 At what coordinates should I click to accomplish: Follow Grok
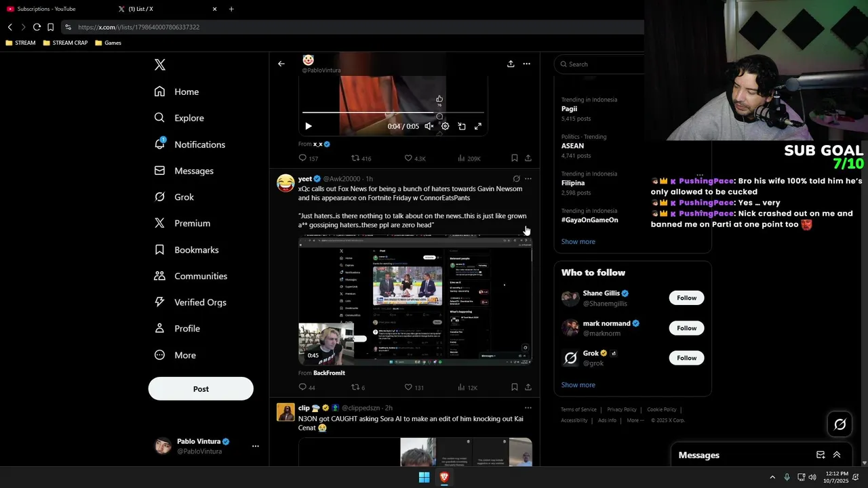tap(686, 358)
